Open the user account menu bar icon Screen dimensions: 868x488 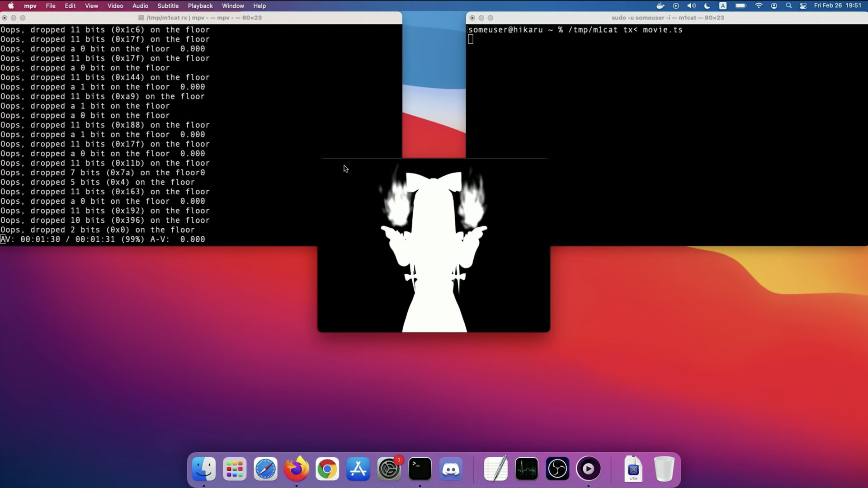[774, 6]
